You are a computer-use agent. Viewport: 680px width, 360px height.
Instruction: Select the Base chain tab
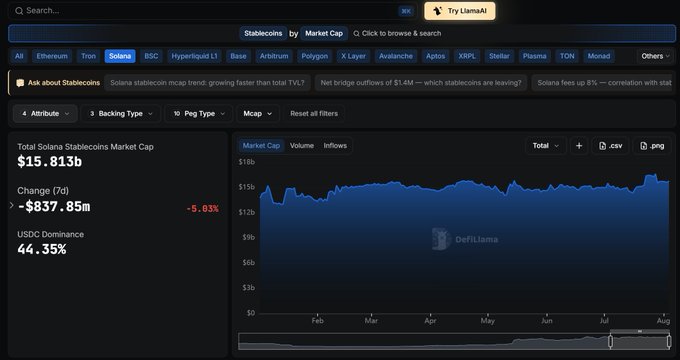(238, 56)
